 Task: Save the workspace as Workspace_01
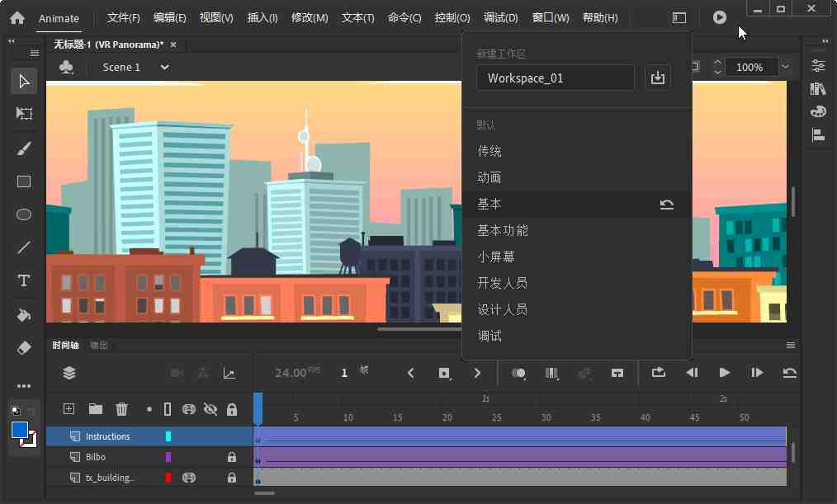click(657, 77)
